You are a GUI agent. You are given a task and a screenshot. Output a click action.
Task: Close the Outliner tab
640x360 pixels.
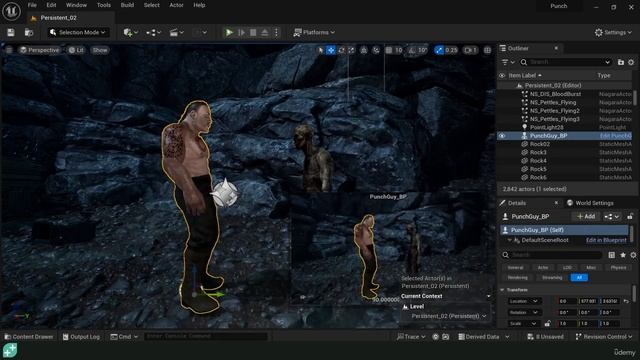(556, 48)
